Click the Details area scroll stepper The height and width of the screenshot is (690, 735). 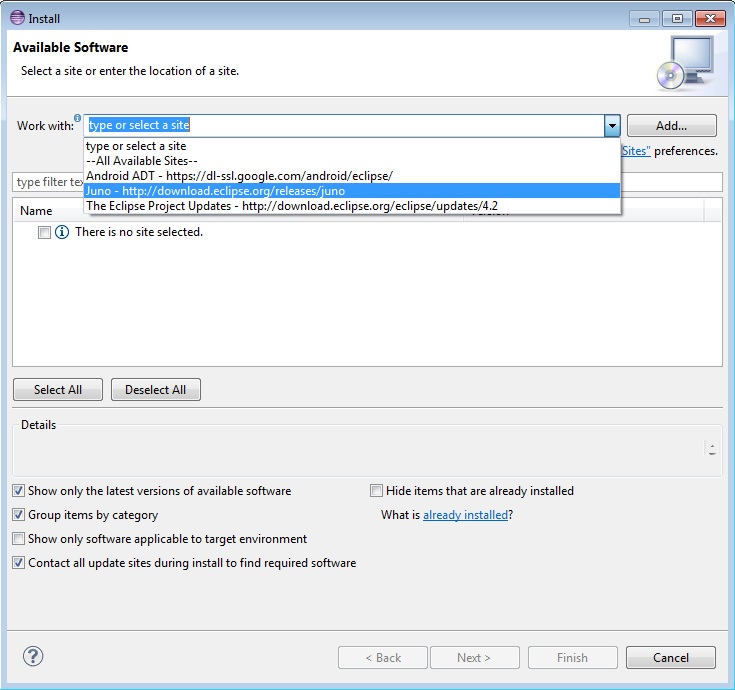(712, 449)
